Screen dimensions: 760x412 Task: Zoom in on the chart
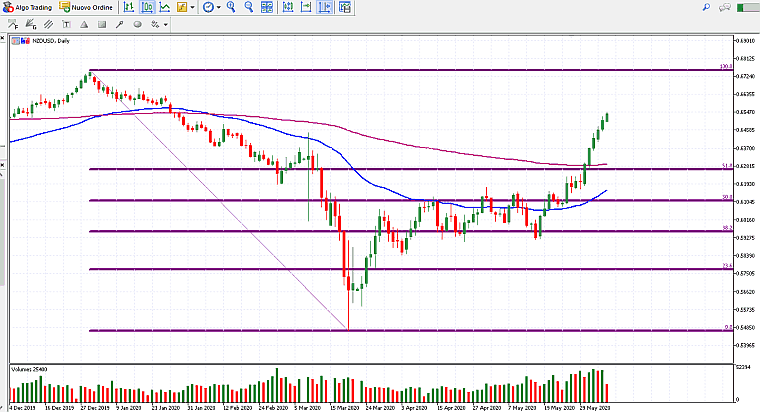point(231,7)
